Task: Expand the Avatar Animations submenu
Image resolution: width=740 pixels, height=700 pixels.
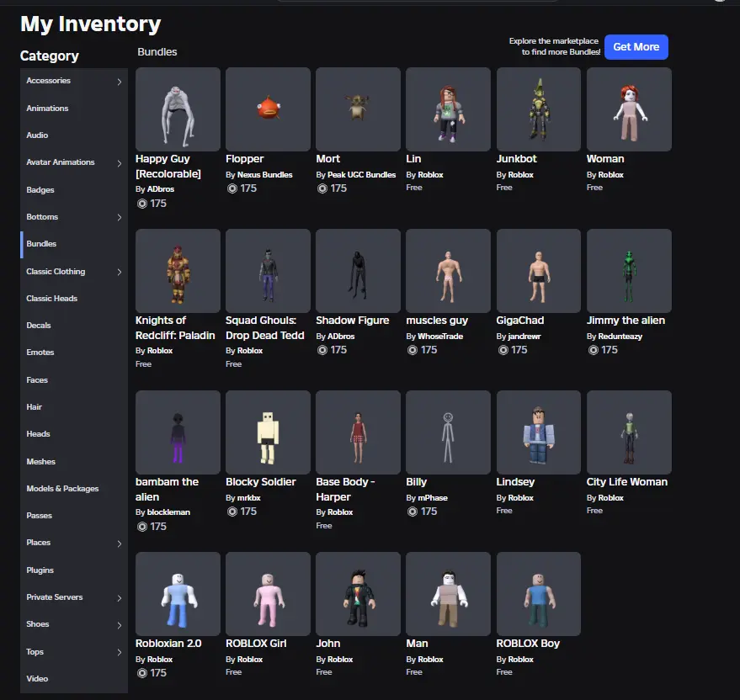Action: (120, 163)
